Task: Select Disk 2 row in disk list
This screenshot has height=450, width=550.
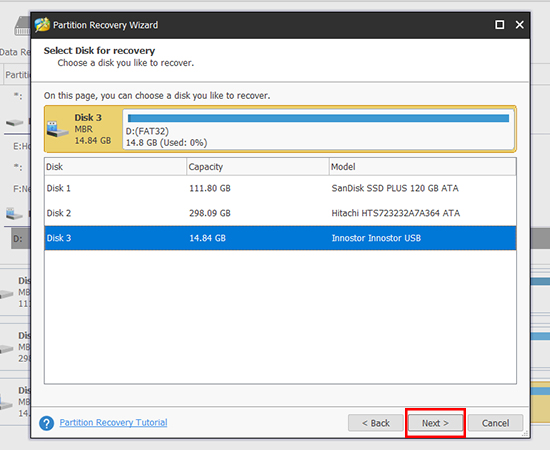Action: (x=280, y=213)
